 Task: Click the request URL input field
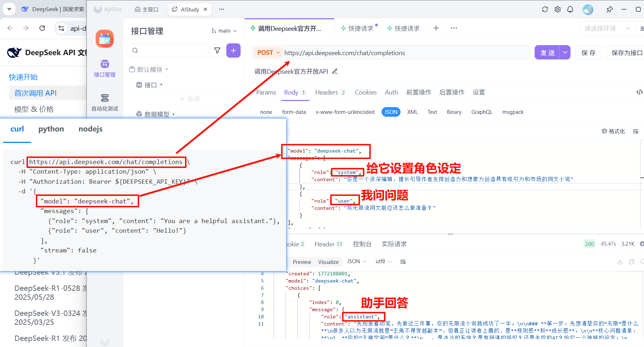coord(406,53)
